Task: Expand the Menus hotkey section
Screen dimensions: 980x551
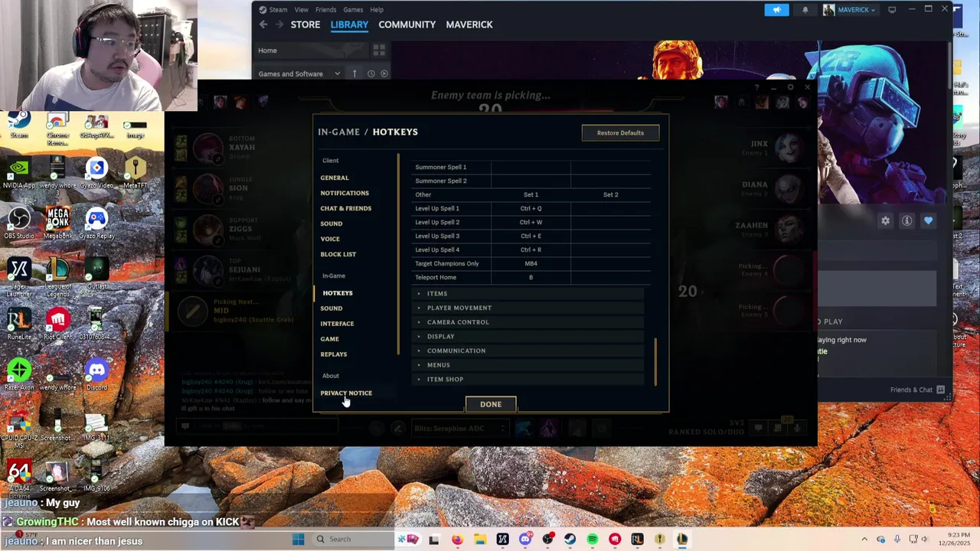Action: click(x=528, y=365)
